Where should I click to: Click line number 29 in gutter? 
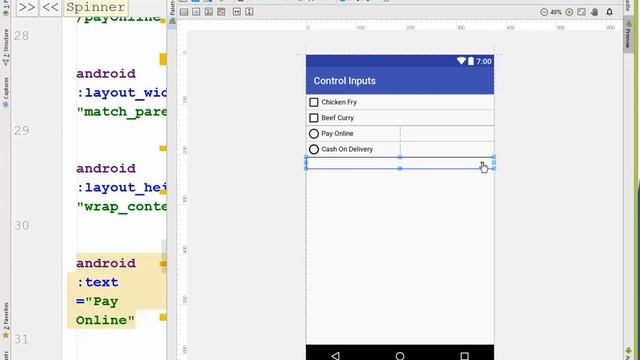[21, 131]
